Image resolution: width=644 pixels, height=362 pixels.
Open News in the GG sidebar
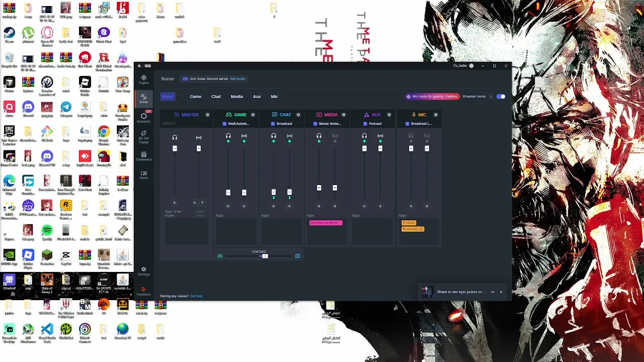click(143, 175)
